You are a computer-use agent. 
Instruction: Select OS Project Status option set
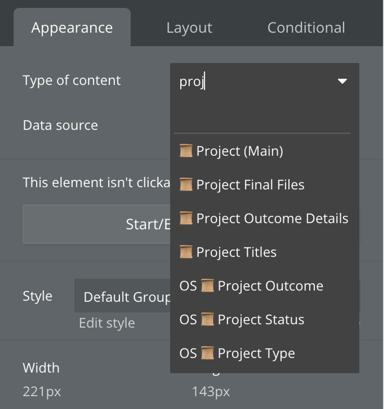click(x=265, y=319)
